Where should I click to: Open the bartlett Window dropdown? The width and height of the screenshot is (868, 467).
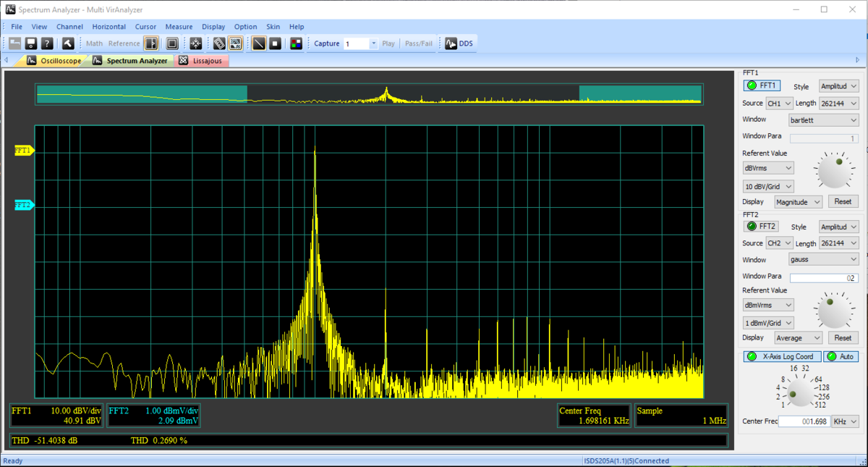[824, 119]
